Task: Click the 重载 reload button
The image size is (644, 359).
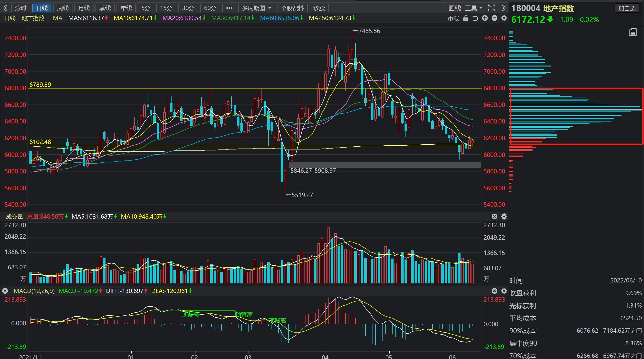Action: tap(453, 18)
